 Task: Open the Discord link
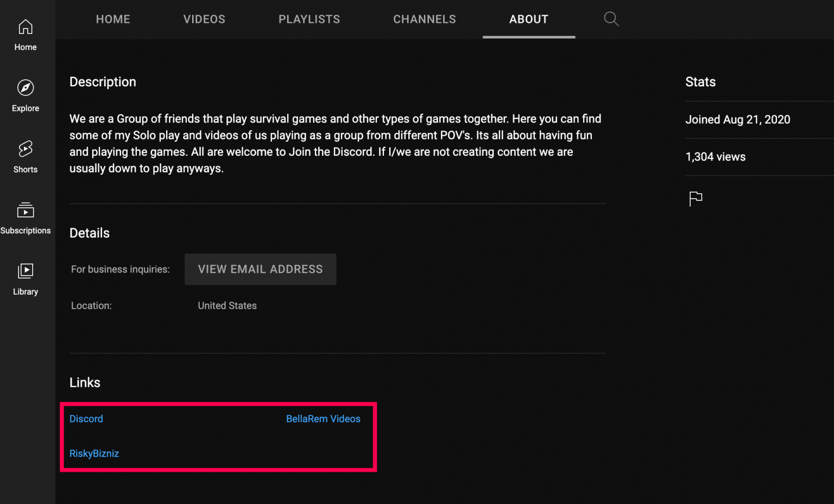pyautogui.click(x=86, y=418)
